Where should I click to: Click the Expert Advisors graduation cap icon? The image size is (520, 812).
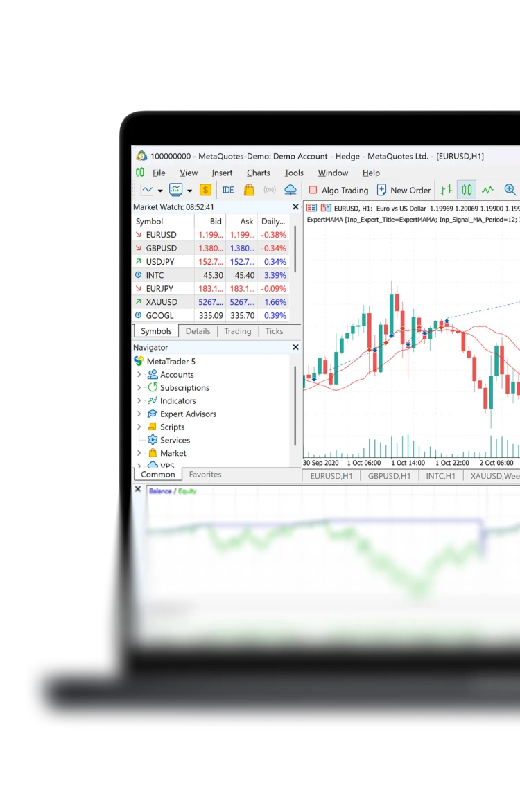(153, 414)
